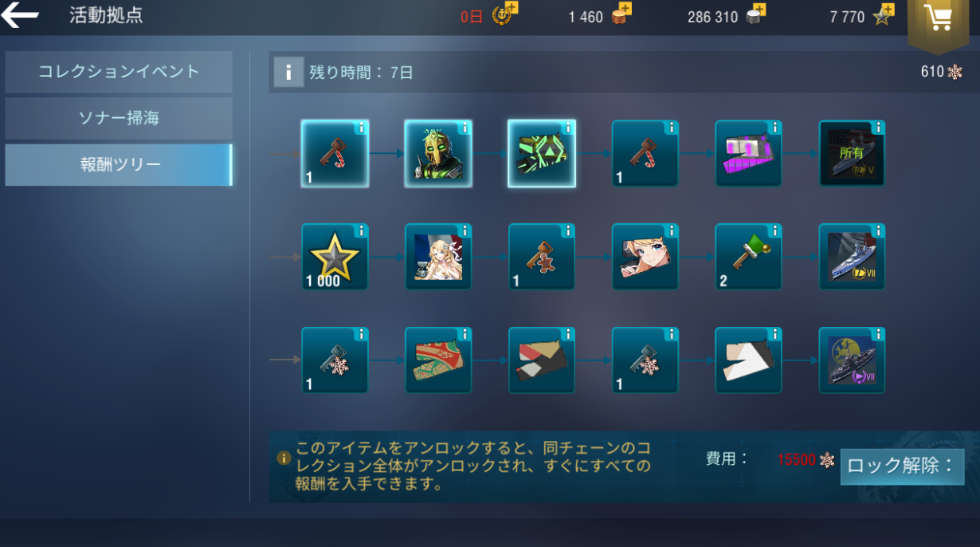Click the ロック解除 button

coord(902,466)
